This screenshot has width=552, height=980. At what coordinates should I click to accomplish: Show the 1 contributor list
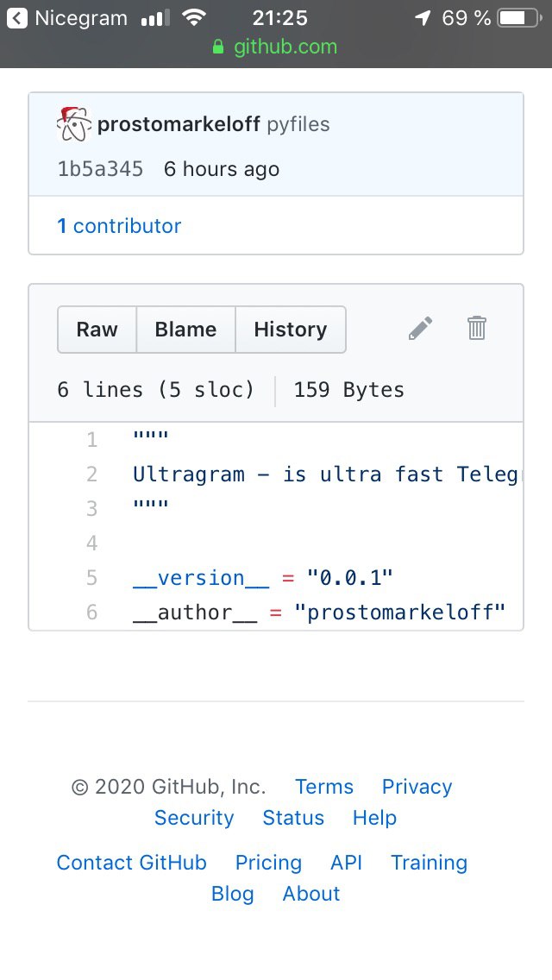[x=119, y=226]
